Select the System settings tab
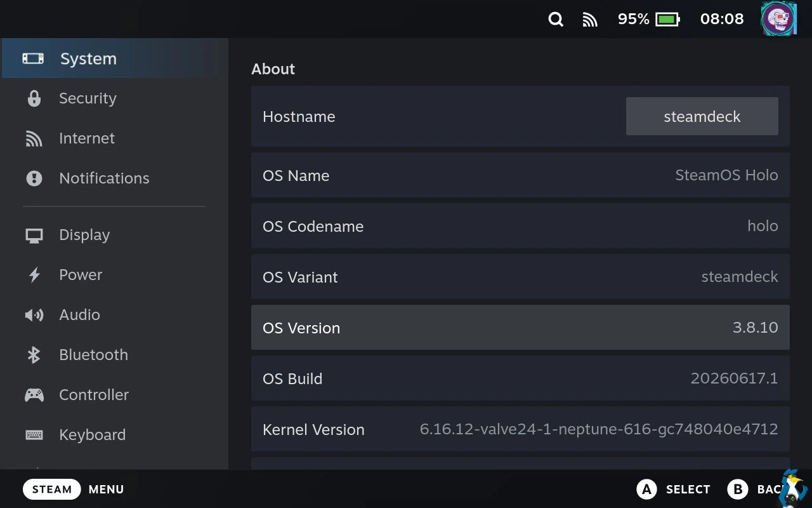 click(114, 58)
